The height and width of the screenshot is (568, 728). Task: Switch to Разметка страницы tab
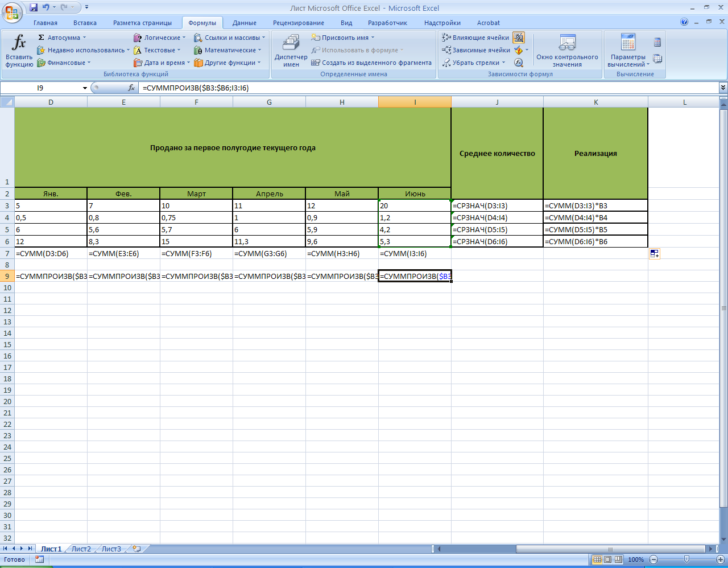pos(142,23)
